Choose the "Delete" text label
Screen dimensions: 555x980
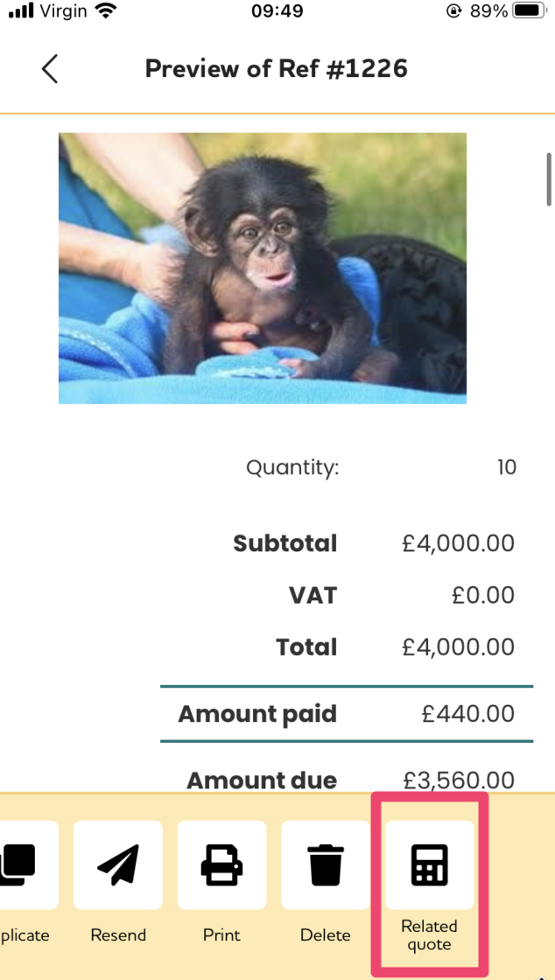pos(325,935)
